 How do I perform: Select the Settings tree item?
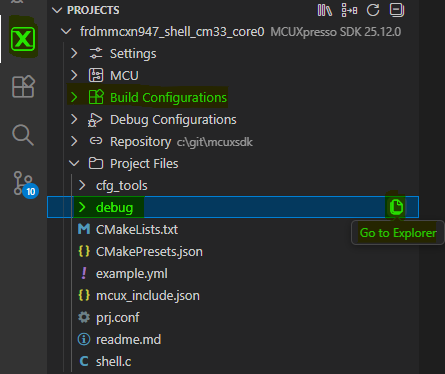click(133, 54)
